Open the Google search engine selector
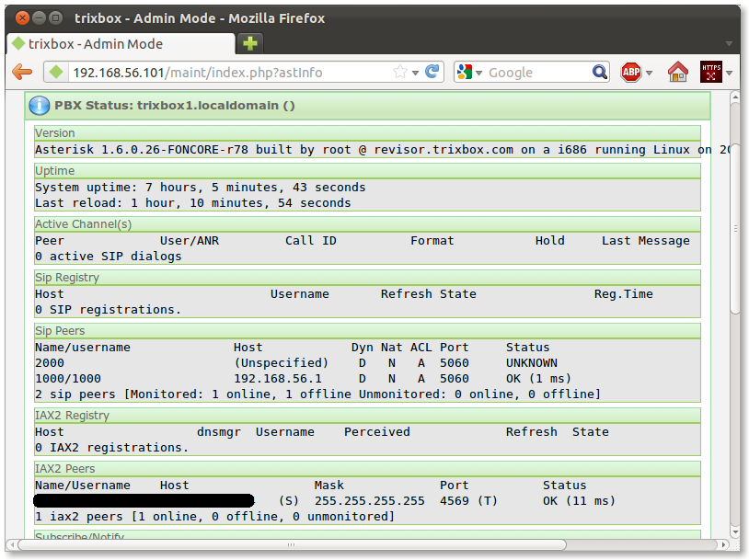 (x=469, y=73)
